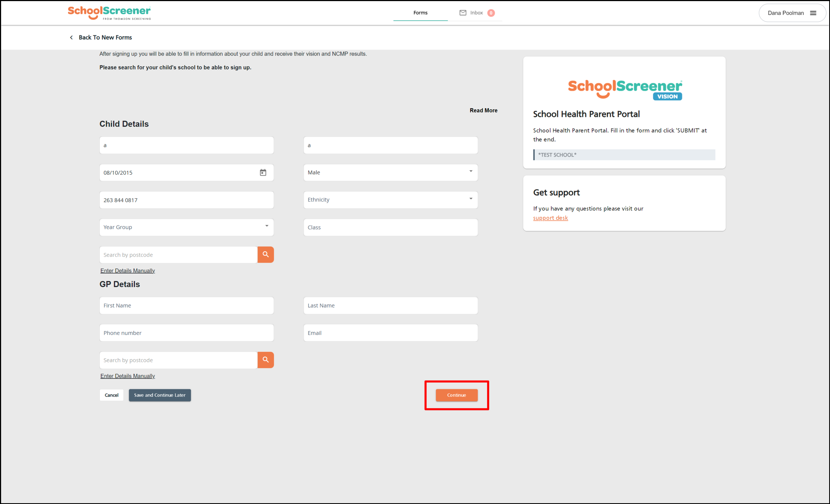Click the GP First Name field
830x504 pixels.
pyautogui.click(x=187, y=306)
